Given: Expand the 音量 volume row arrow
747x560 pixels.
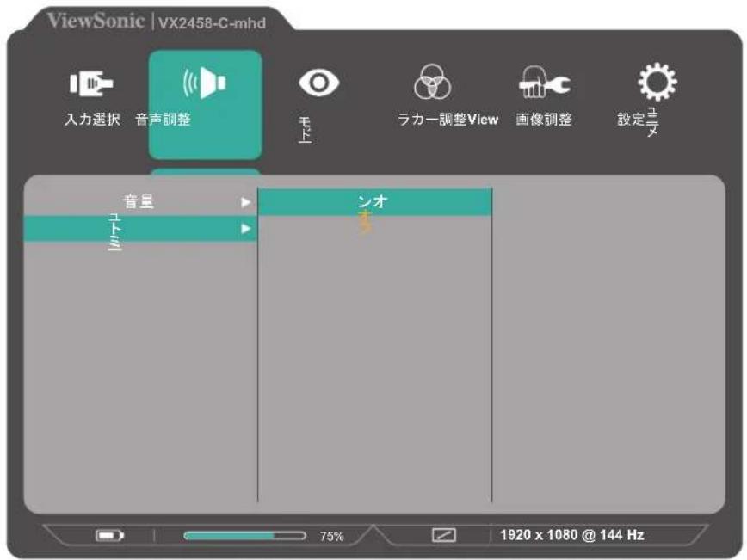Looking at the screenshot, I should pyautogui.click(x=245, y=202).
